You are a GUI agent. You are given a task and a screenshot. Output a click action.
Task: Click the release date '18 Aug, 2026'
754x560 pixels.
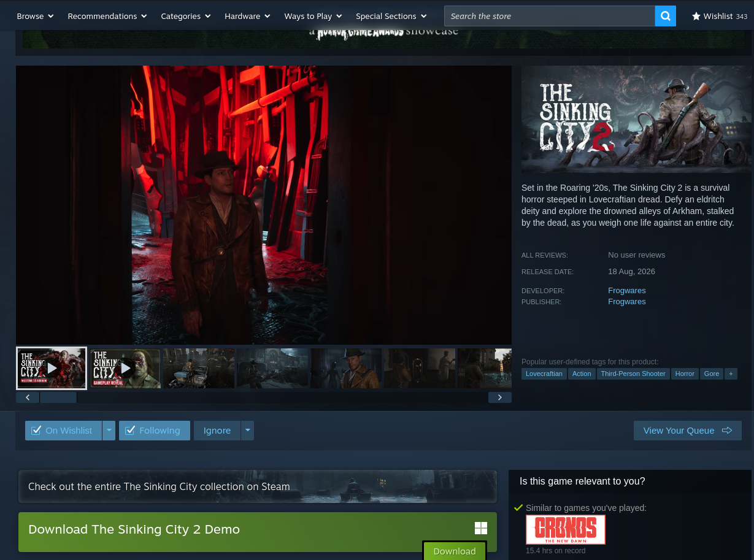point(631,272)
